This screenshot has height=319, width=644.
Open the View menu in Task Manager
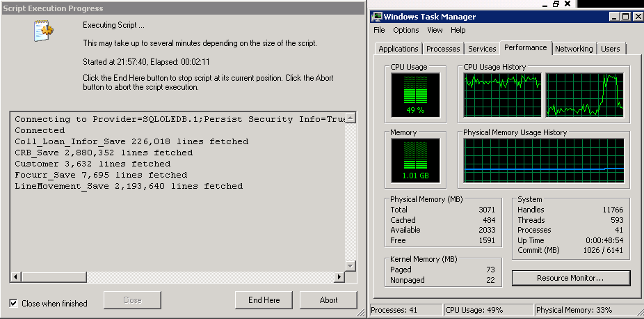pos(435,30)
